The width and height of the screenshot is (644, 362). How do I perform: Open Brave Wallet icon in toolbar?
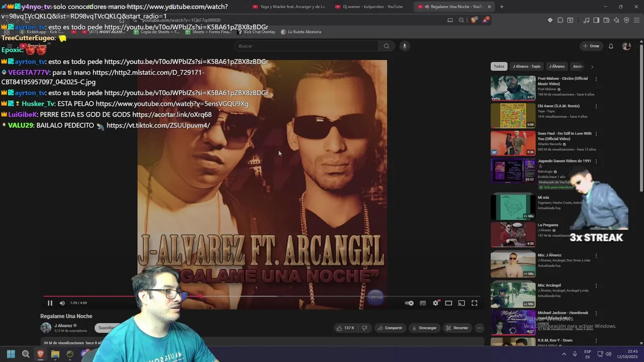[606, 20]
